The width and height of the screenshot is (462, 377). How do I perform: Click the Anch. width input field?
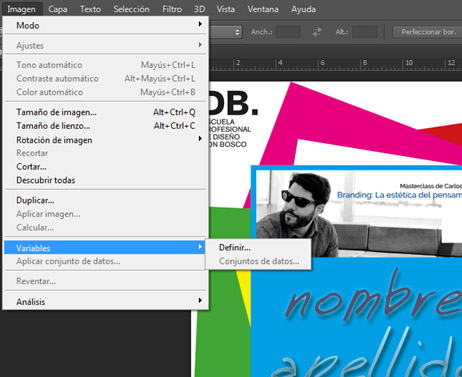pyautogui.click(x=288, y=32)
